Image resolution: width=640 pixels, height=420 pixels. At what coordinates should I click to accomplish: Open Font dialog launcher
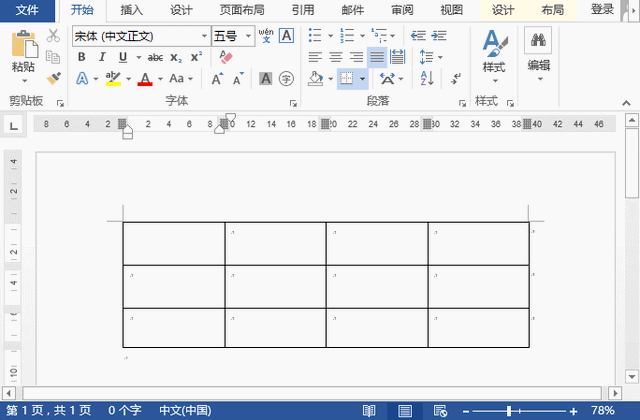coord(293,103)
